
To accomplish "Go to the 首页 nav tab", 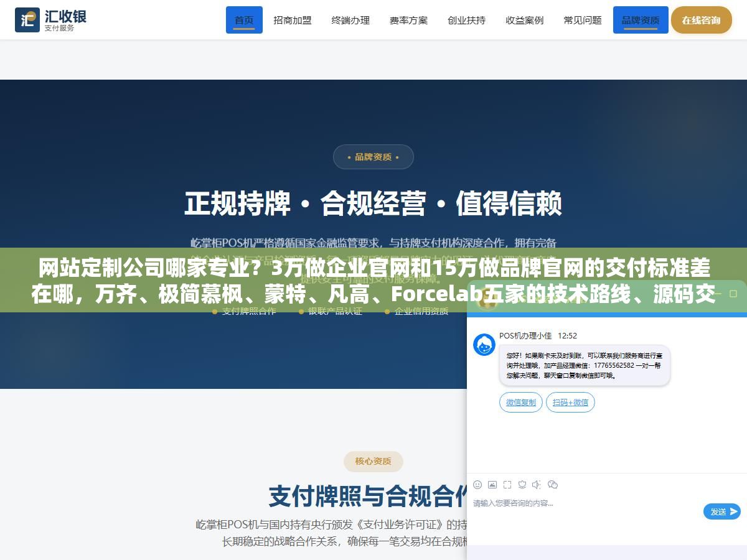I will click(x=244, y=20).
